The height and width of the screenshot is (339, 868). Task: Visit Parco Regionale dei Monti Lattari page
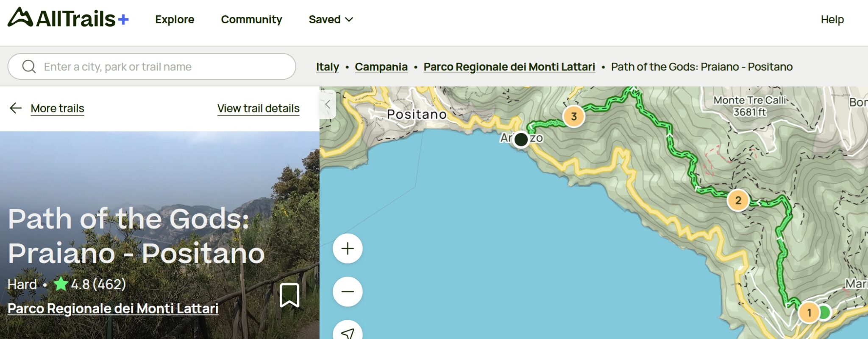(113, 309)
